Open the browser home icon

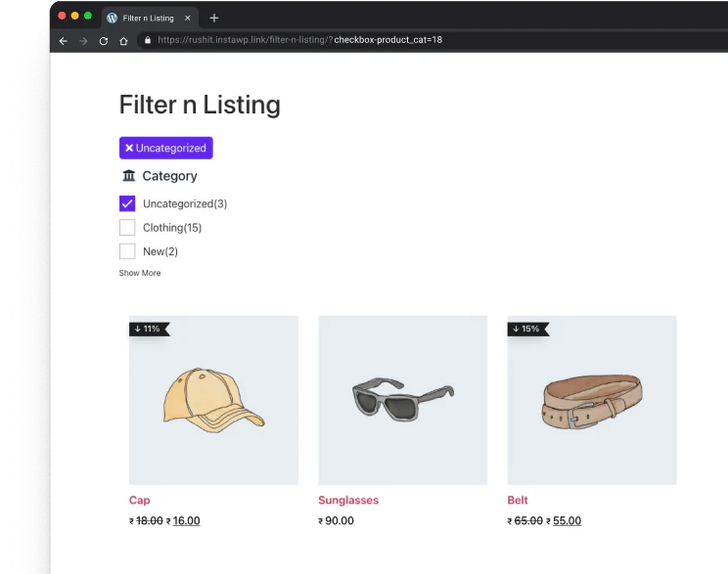point(123,41)
